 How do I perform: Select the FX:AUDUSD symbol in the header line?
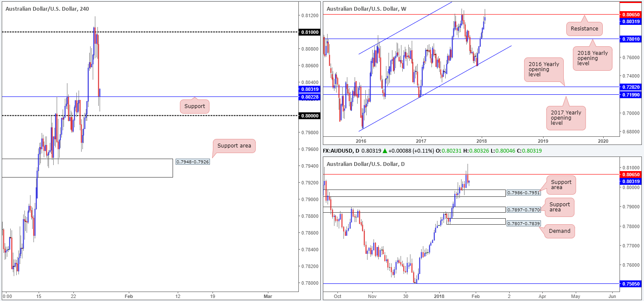(x=339, y=151)
